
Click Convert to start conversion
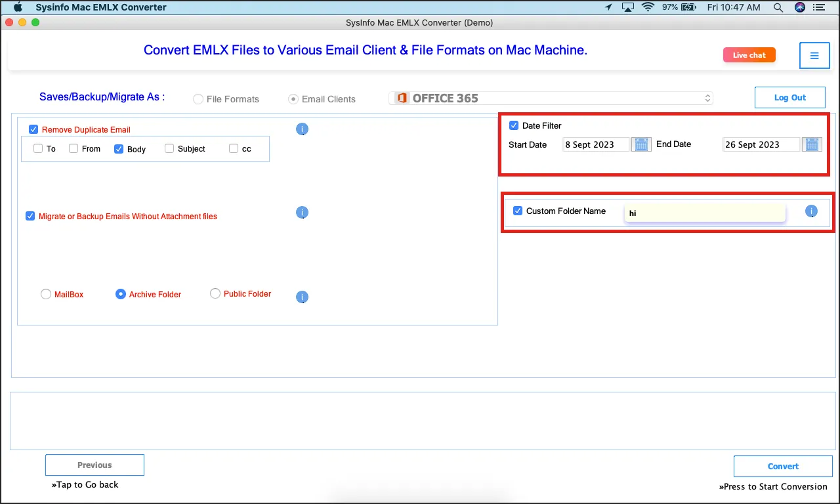coord(783,467)
